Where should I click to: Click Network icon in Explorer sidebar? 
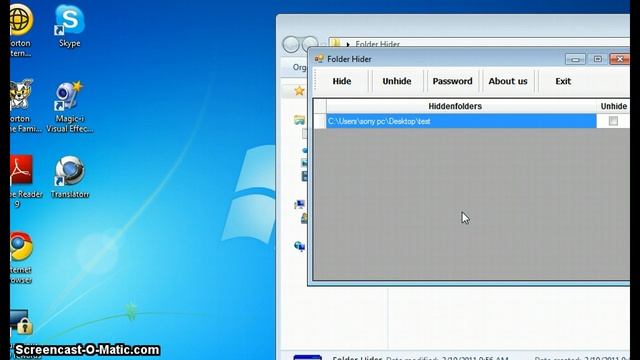pos(299,246)
